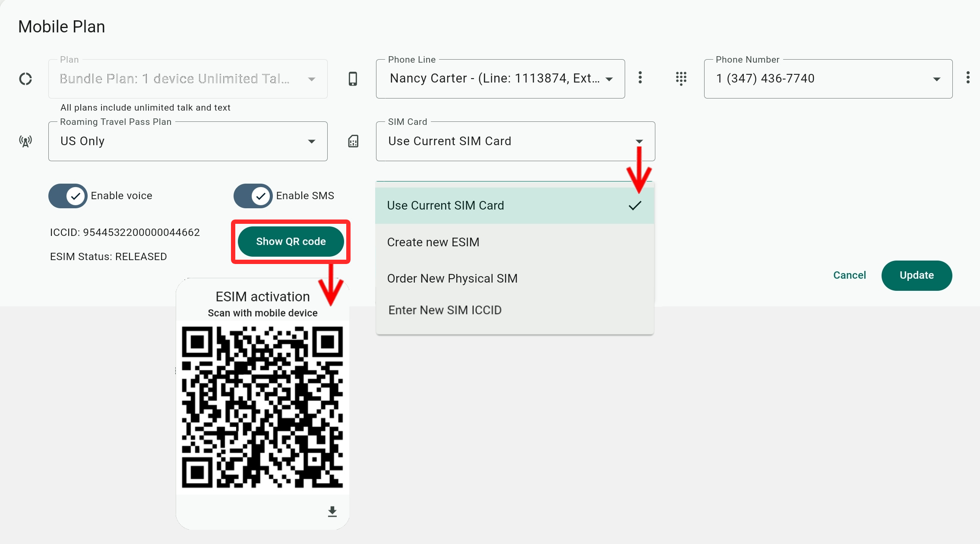
Task: Open the Phone Number dropdown
Action: [828, 79]
